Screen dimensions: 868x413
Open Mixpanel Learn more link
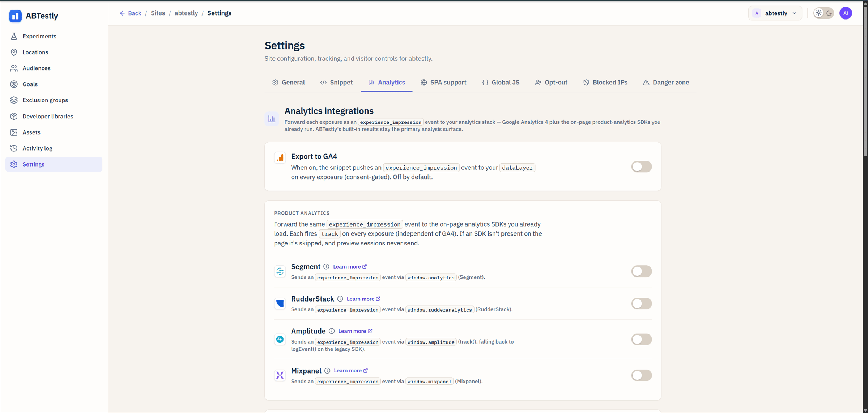pyautogui.click(x=351, y=371)
